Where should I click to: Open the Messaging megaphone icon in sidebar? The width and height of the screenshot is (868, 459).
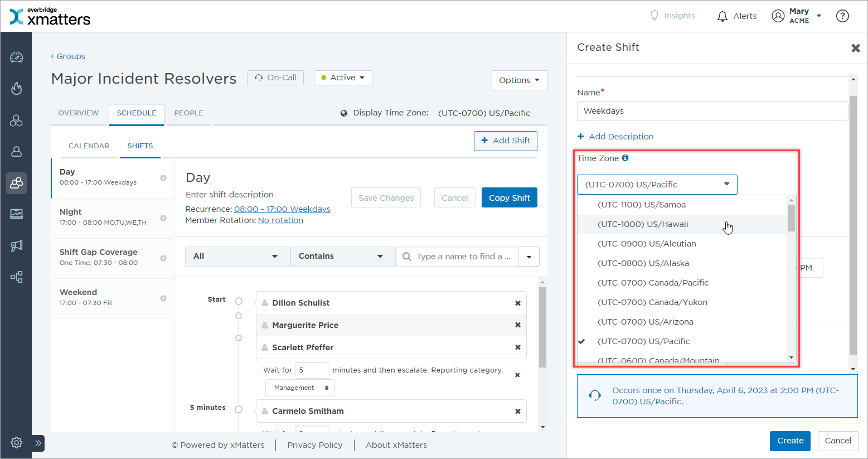tap(16, 245)
